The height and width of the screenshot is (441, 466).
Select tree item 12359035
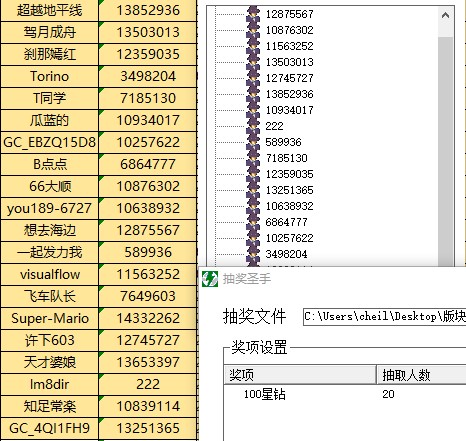[289, 174]
